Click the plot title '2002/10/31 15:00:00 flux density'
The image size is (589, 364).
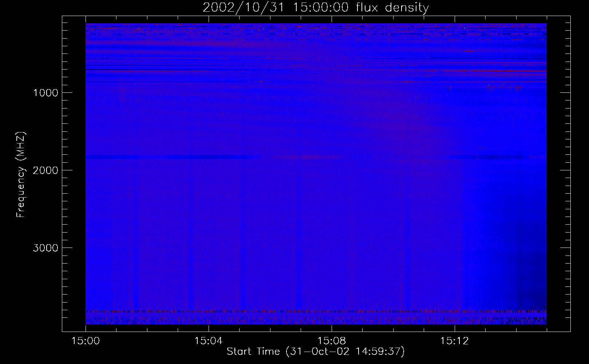coord(316,7)
